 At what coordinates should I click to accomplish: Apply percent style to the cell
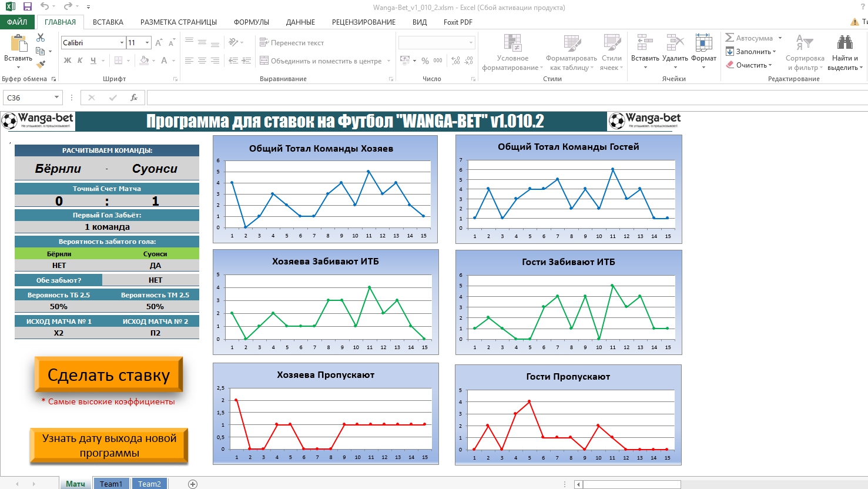425,61
